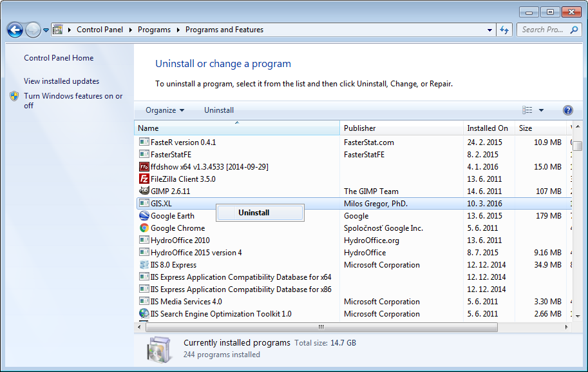Sort by the Size column header
The height and width of the screenshot is (372, 588).
pos(540,128)
